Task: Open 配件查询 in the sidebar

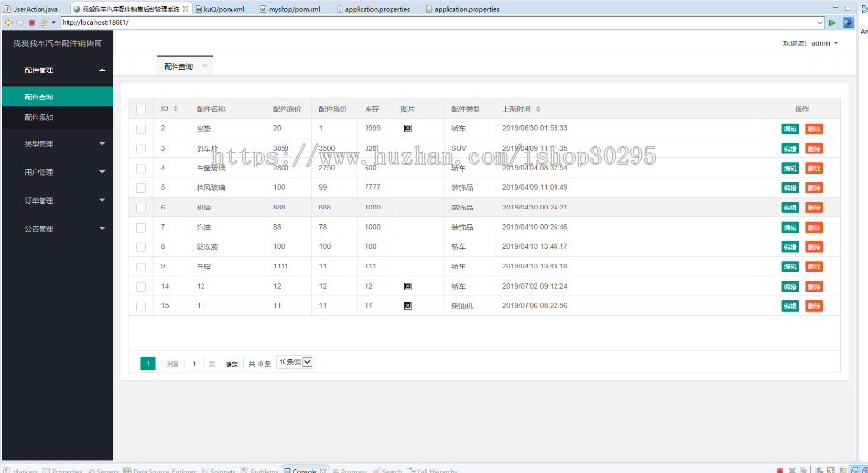Action: pyautogui.click(x=58, y=97)
